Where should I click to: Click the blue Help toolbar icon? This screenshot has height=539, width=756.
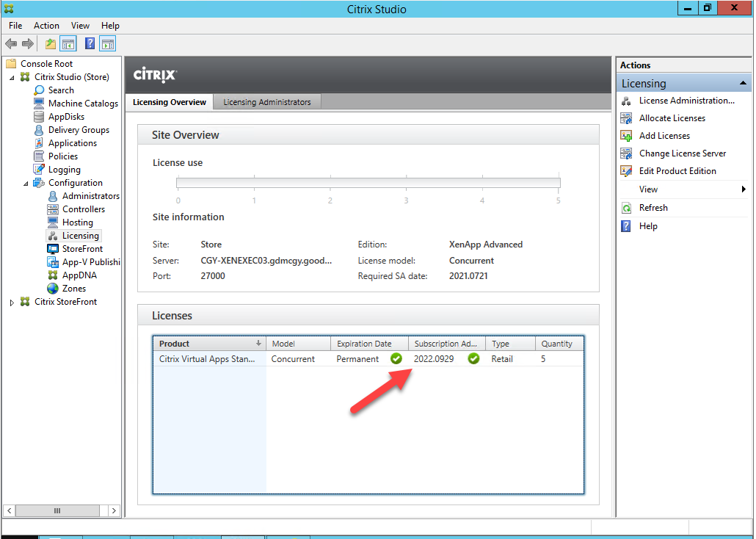(x=90, y=43)
